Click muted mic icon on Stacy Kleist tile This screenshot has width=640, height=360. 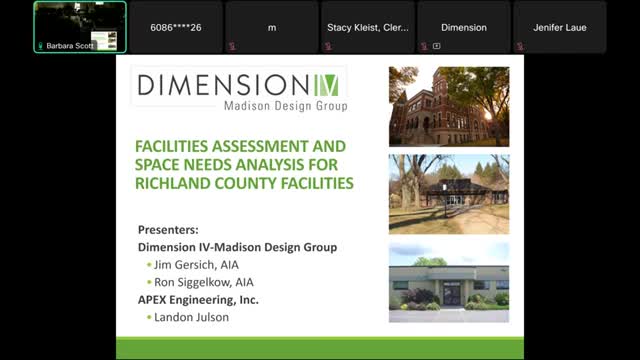tap(328, 46)
